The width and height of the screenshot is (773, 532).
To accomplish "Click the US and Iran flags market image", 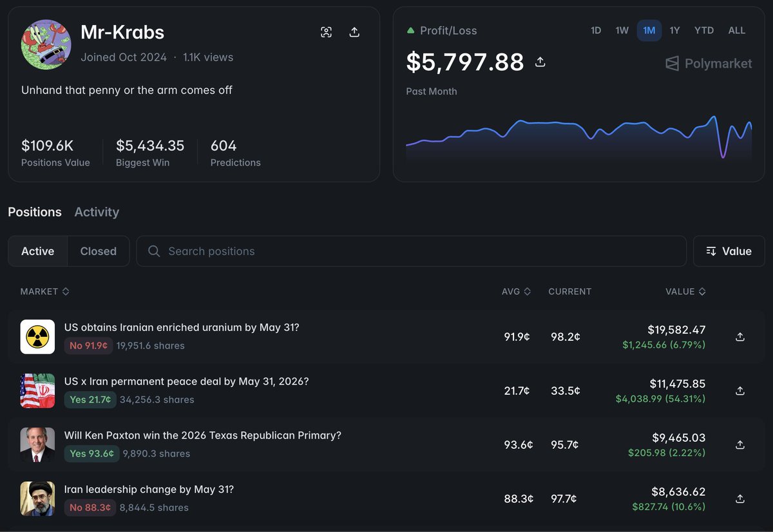I will pos(37,390).
